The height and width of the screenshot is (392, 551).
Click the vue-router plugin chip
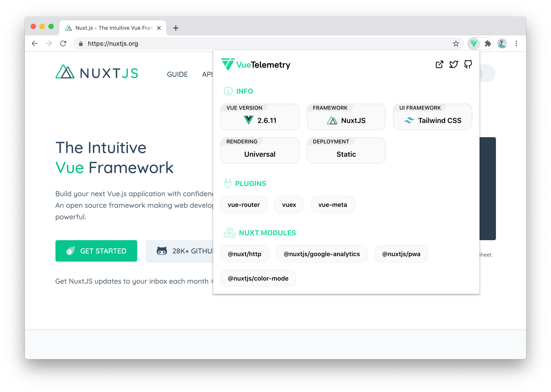[x=244, y=205]
